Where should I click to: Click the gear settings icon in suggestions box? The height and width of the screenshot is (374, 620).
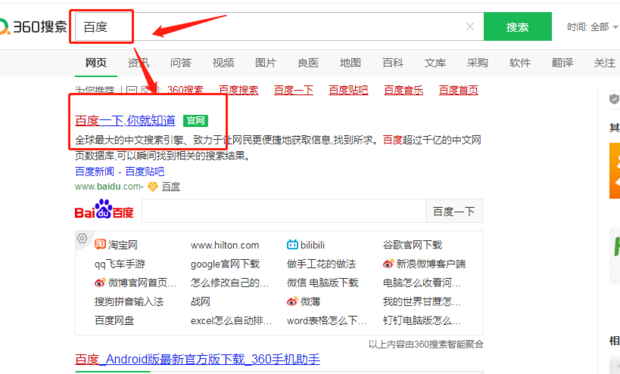coord(82,238)
